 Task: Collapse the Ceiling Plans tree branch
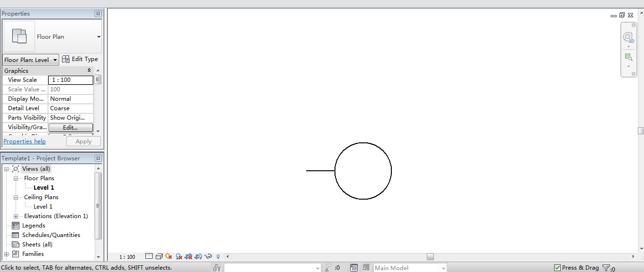pos(16,197)
